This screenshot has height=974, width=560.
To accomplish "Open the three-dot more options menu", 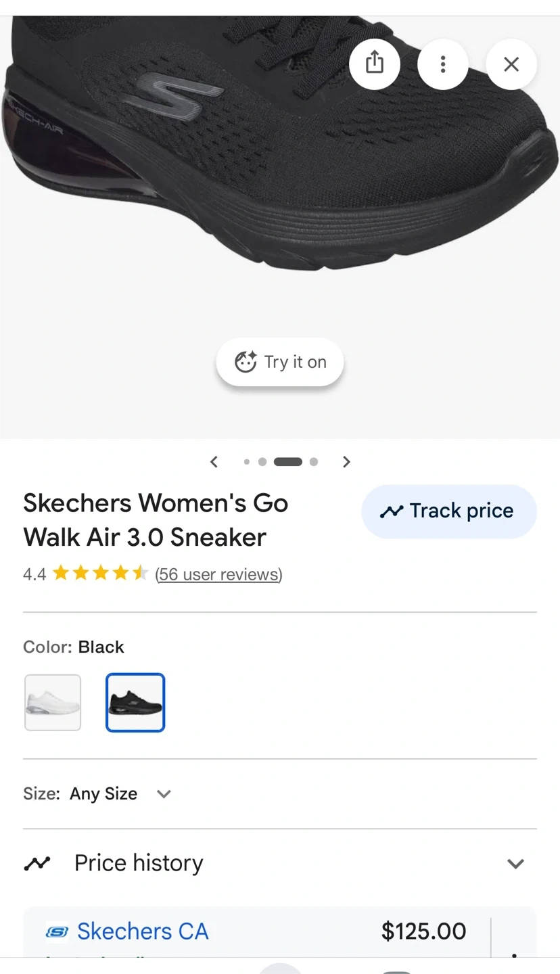I will click(443, 64).
